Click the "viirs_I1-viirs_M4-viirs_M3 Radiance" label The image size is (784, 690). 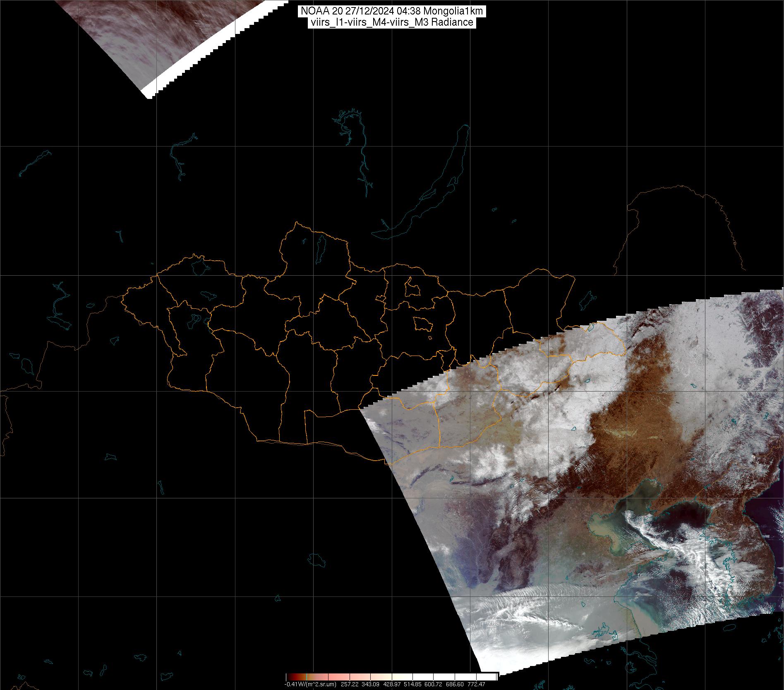(x=391, y=22)
